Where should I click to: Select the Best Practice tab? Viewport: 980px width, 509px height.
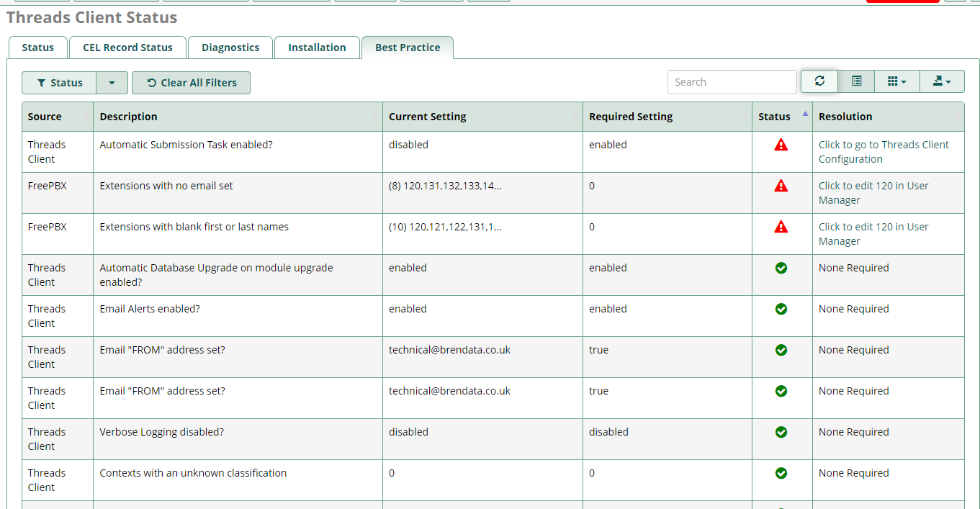click(408, 48)
